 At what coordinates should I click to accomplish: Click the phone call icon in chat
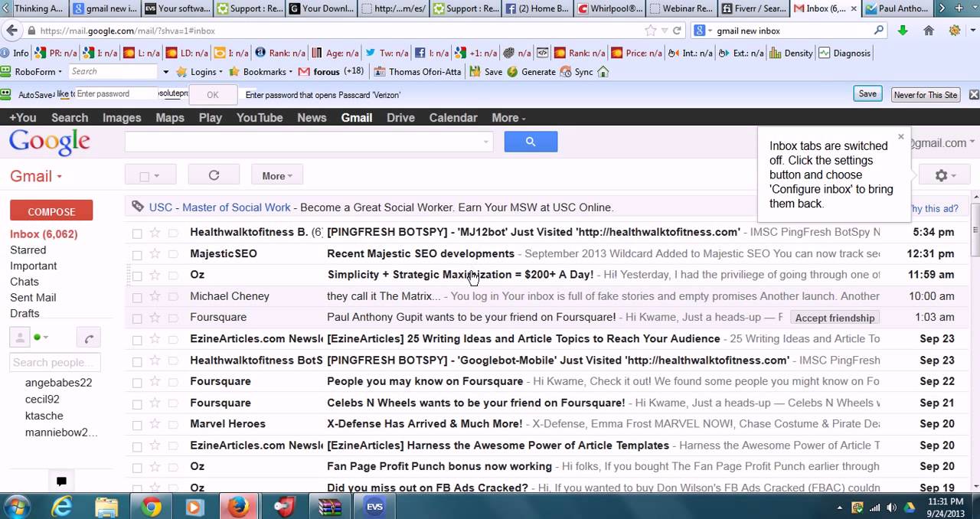(89, 338)
